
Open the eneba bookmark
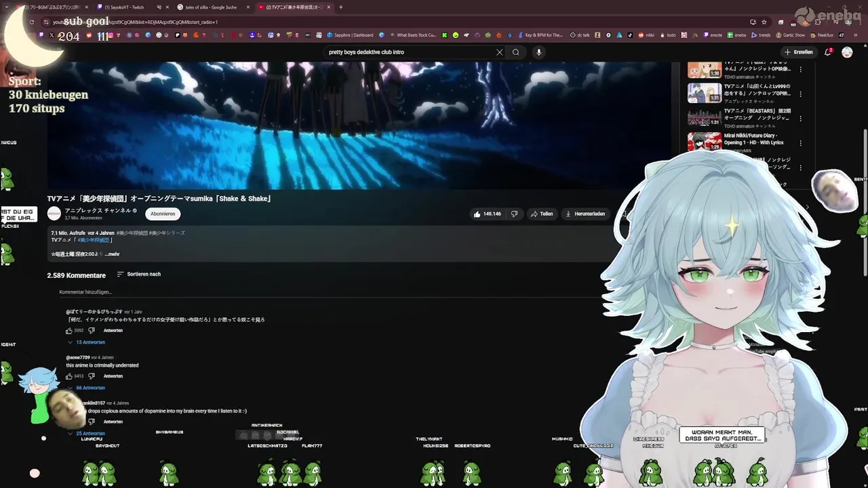click(x=737, y=35)
